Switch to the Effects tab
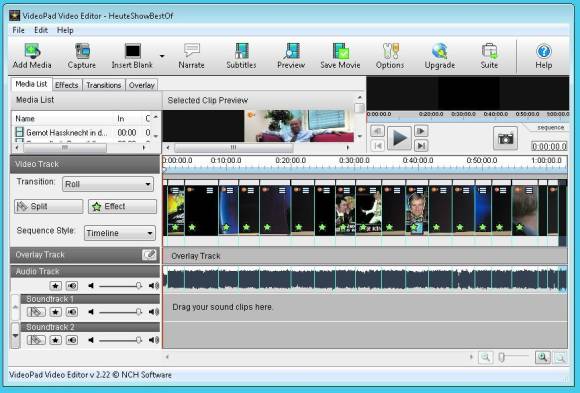This screenshot has width=580, height=393. coord(67,85)
